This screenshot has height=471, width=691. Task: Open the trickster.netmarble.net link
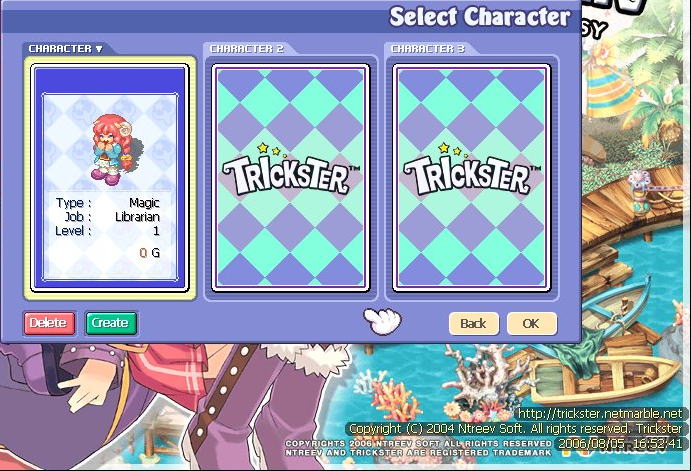[600, 414]
